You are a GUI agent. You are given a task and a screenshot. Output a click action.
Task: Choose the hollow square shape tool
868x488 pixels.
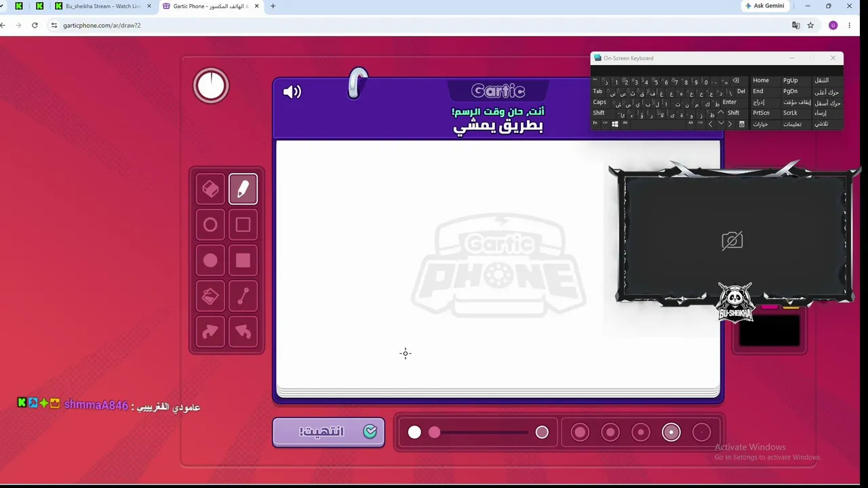pyautogui.click(x=243, y=225)
